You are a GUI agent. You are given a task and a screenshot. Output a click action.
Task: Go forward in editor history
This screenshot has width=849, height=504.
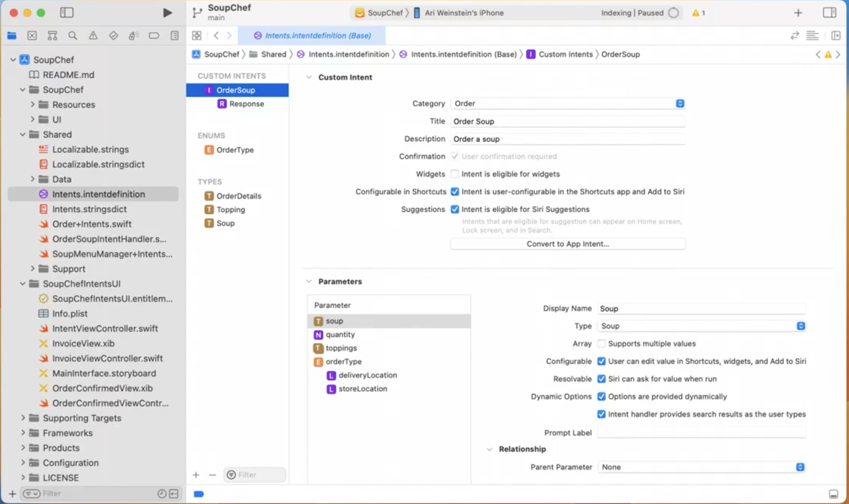click(x=229, y=35)
